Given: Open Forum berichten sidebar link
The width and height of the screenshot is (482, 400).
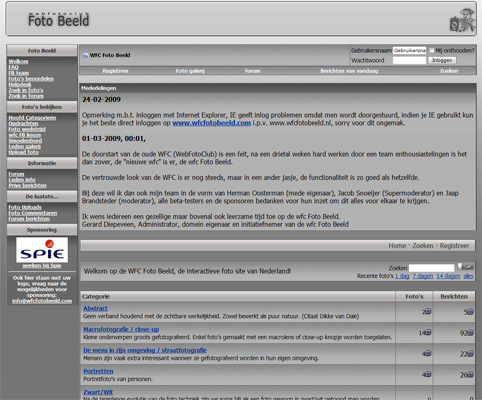Looking at the screenshot, I should click(x=29, y=219).
